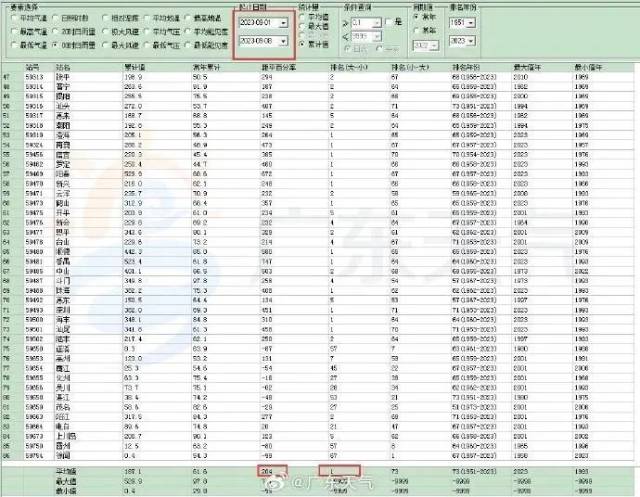Image resolution: width=640 pixels, height=497 pixels.
Task: Click ranking range 73(1951-2023) in summary row
Action: (474, 472)
